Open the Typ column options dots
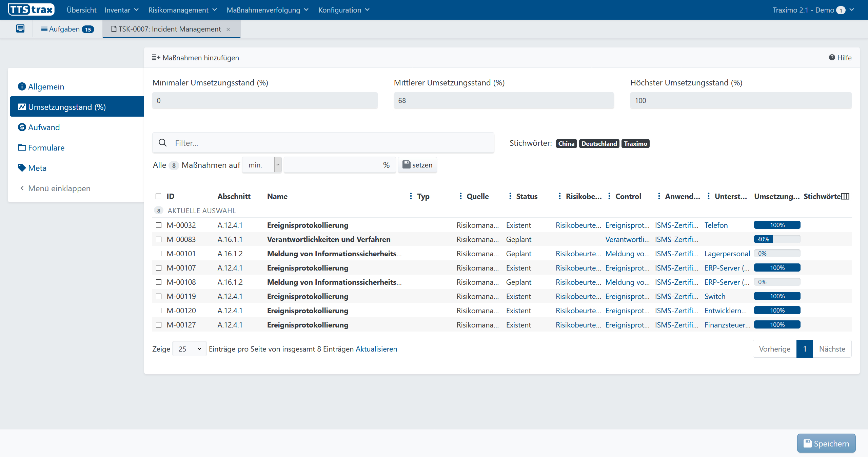 (x=411, y=196)
